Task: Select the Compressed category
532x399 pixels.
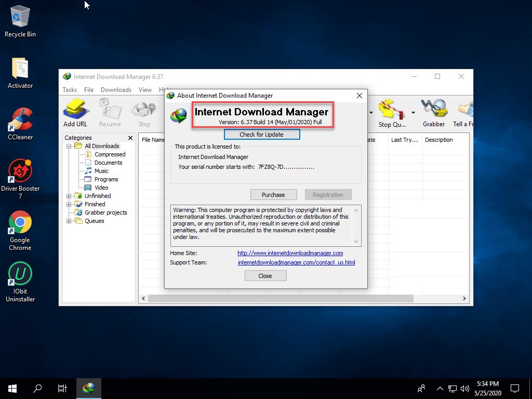Action: (110, 154)
